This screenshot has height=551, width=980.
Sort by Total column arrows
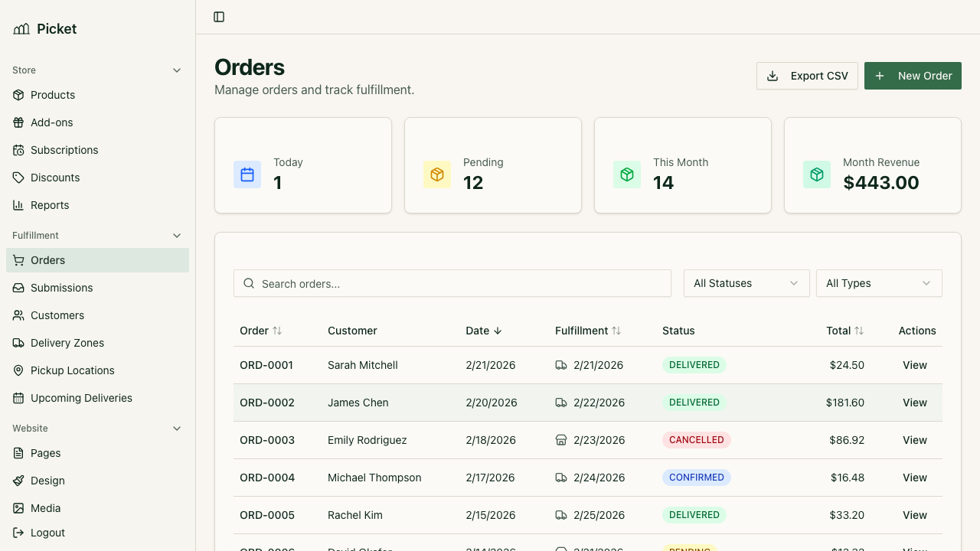pyautogui.click(x=859, y=331)
